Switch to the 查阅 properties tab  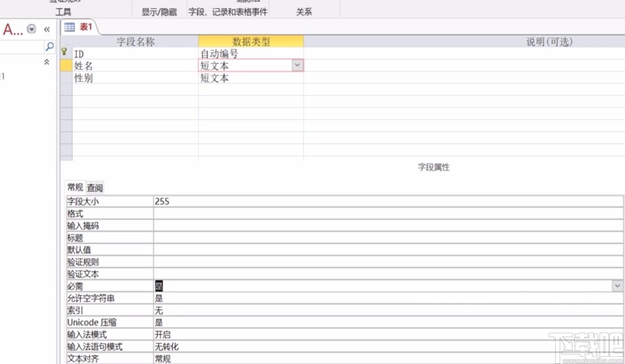[x=94, y=187]
